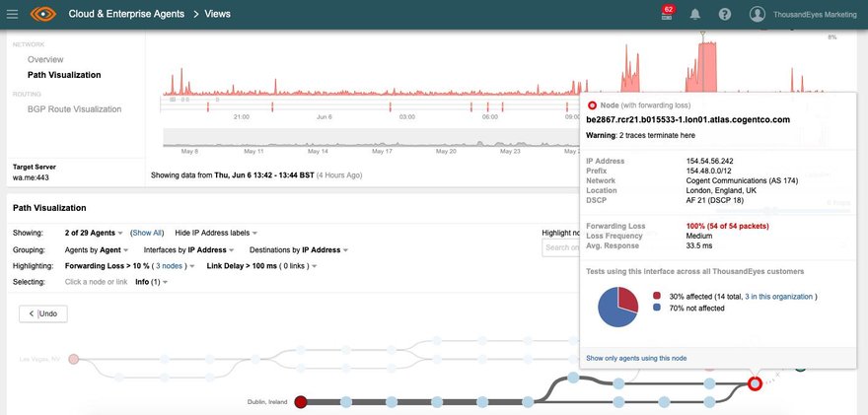Screen dimensions: 868x415
Task: Click the red forwarding-loss node in path
Action: click(x=754, y=382)
